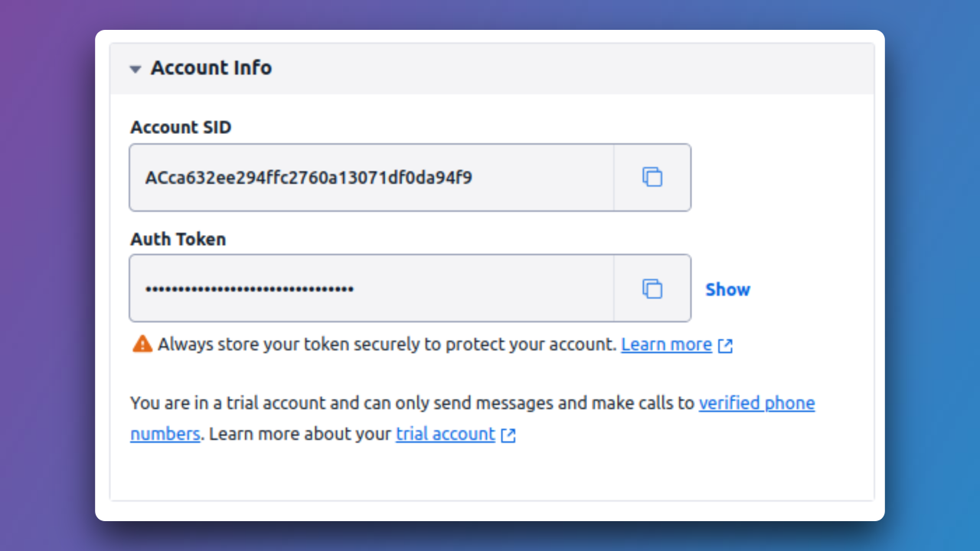Click the trial account notice paragraph
The image size is (980, 551).
click(x=472, y=418)
